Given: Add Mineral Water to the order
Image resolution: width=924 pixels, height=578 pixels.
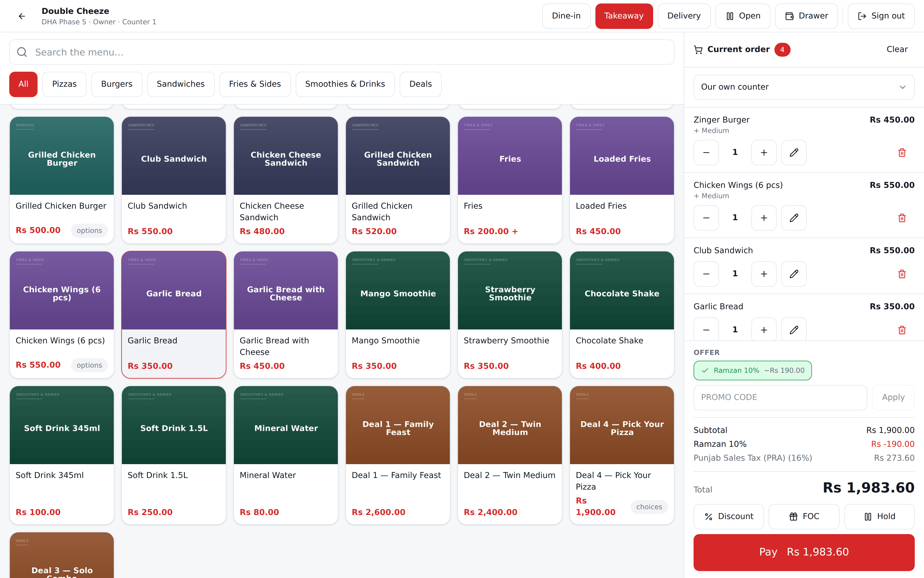Looking at the screenshot, I should (286, 455).
